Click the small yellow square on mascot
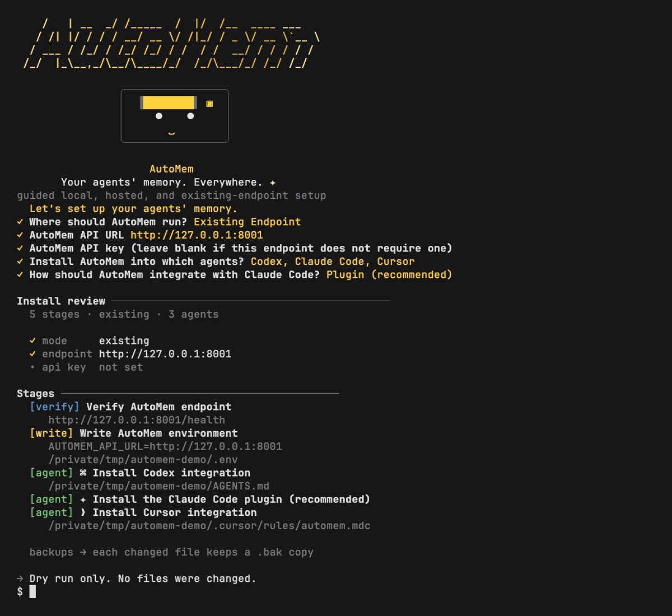 coord(209,104)
